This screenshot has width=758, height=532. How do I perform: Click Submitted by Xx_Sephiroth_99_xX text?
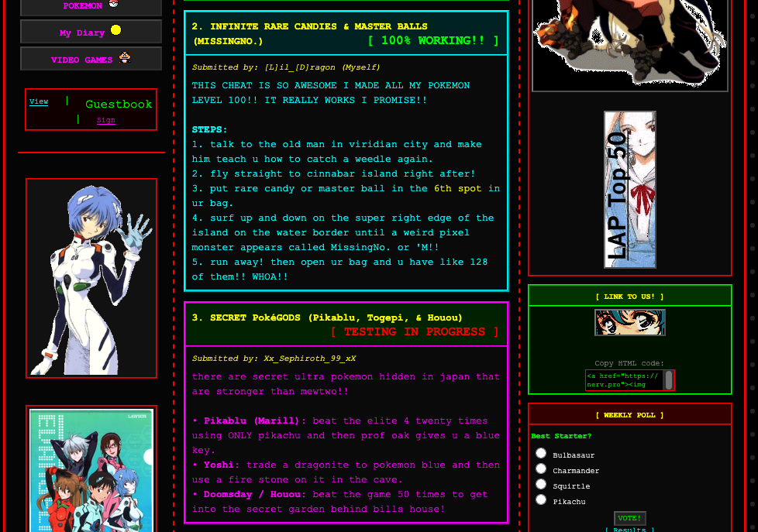(274, 359)
